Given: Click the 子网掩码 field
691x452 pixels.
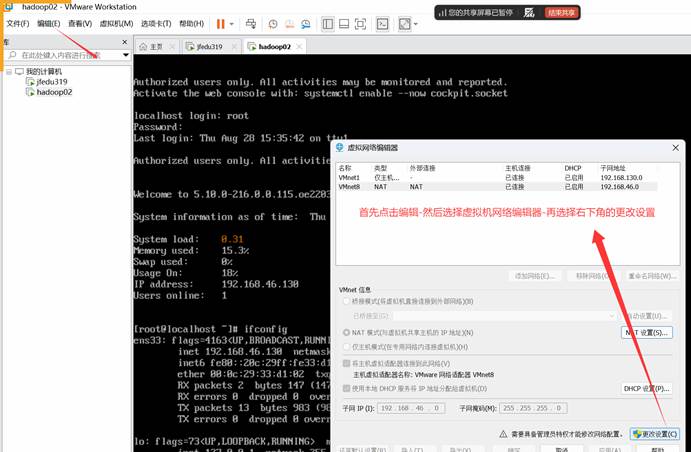Looking at the screenshot, I should pyautogui.click(x=533, y=408).
